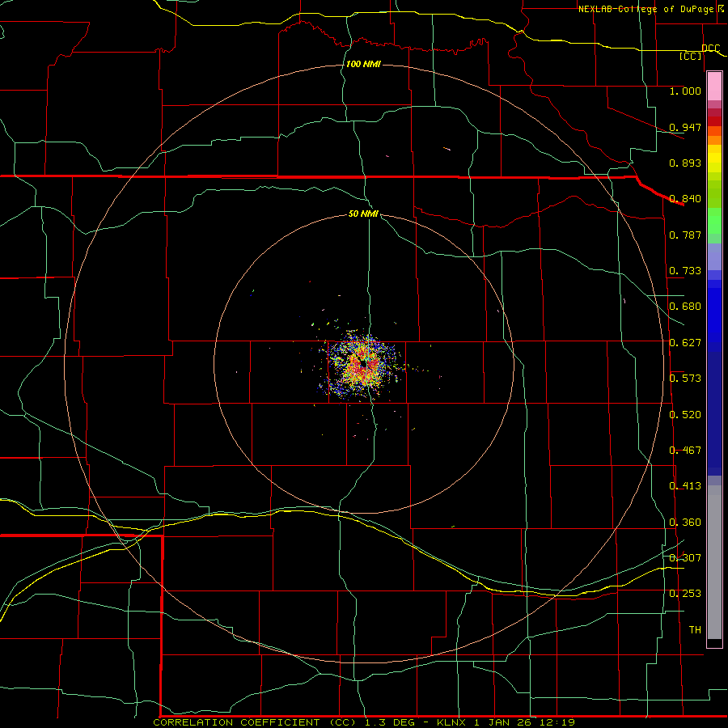The width and height of the screenshot is (728, 728).
Task: Select the 0.947 color scale value
Action: pos(685,127)
